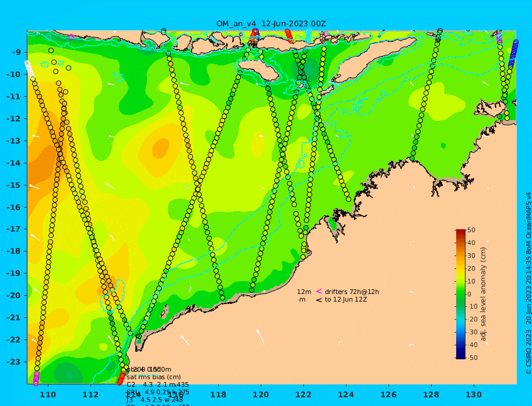The height and width of the screenshot is (406, 532).
Task: Click the 'adj. sea level anomaly (cm)' colorbar label
Action: [x=484, y=294]
